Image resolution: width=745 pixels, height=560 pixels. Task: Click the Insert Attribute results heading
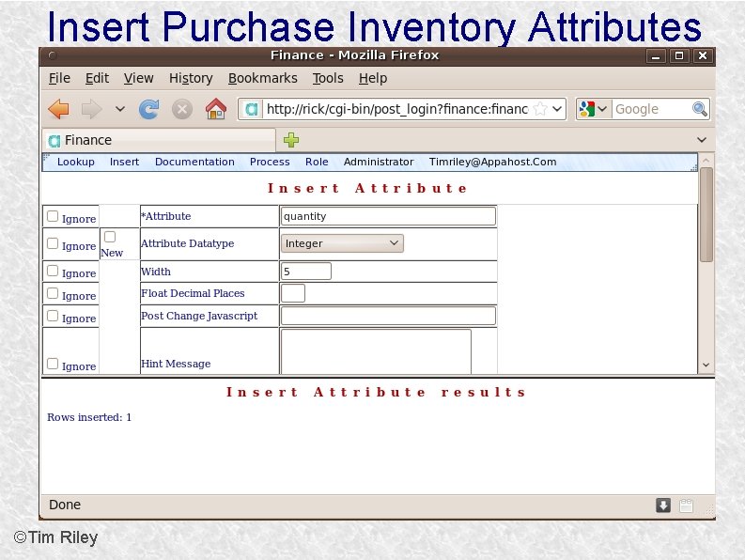376,392
